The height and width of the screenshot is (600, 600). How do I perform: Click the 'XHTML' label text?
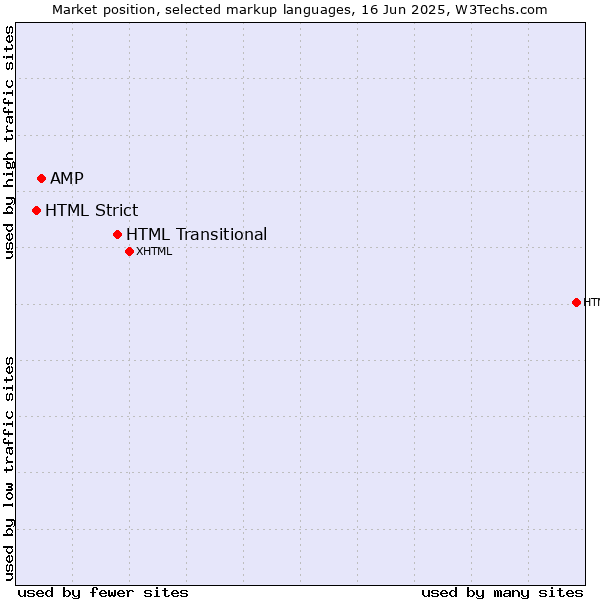pos(154,251)
